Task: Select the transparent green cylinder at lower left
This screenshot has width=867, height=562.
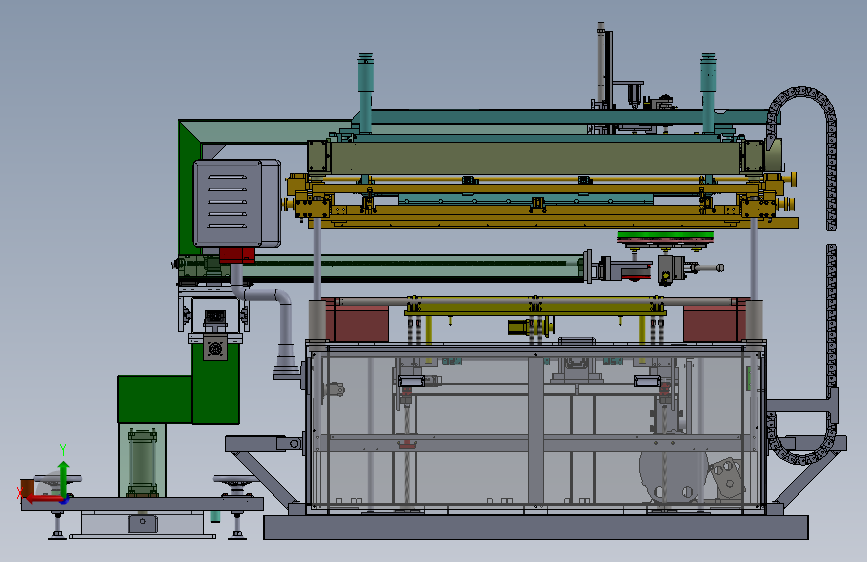Action: pos(142,462)
